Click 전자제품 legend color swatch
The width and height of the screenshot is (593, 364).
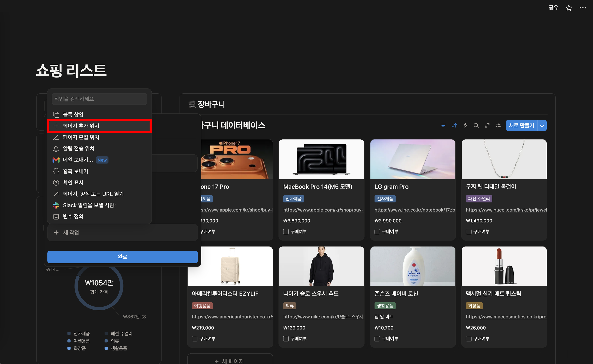pos(69,333)
